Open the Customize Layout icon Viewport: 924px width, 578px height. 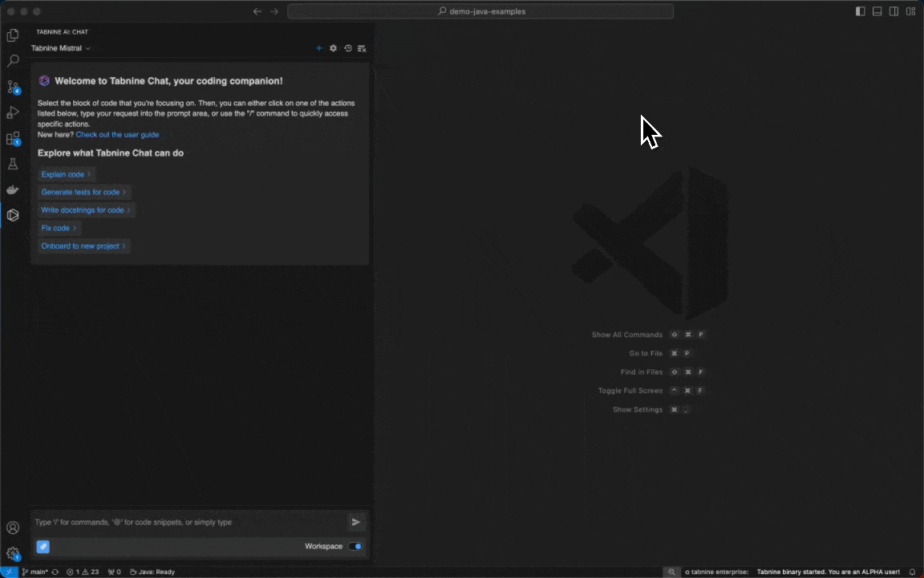pyautogui.click(x=910, y=11)
